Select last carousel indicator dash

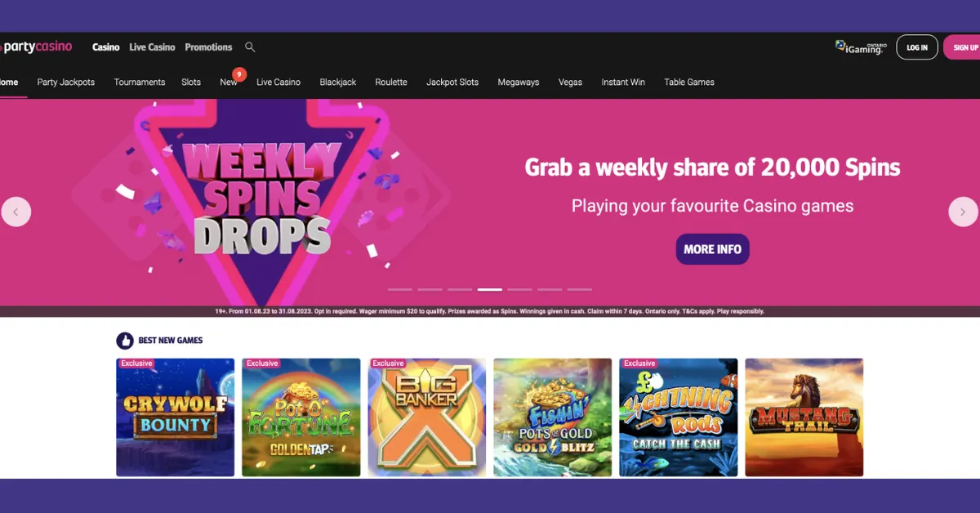[580, 289]
